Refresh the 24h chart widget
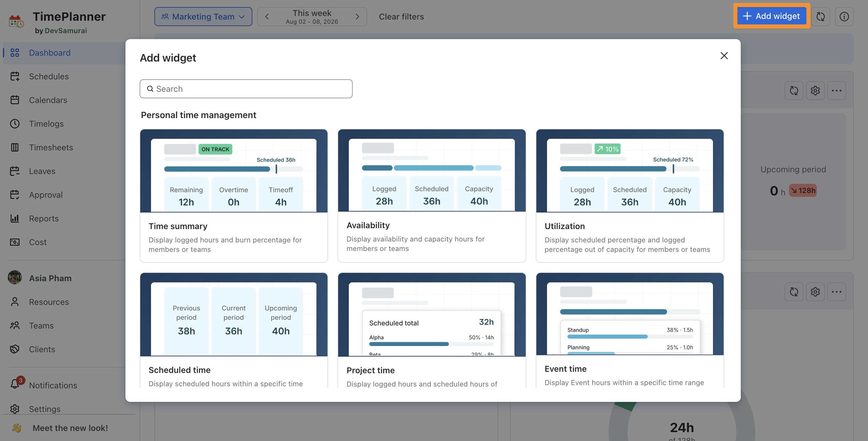The image size is (868, 441). (794, 292)
